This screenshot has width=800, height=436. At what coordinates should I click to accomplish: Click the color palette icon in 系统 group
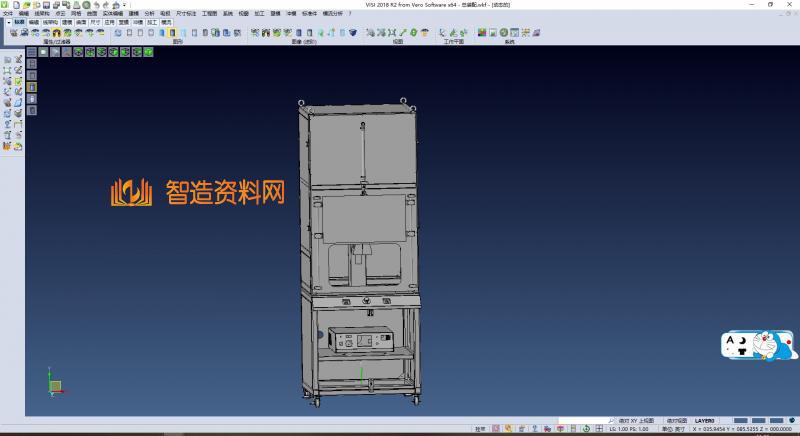tap(482, 33)
